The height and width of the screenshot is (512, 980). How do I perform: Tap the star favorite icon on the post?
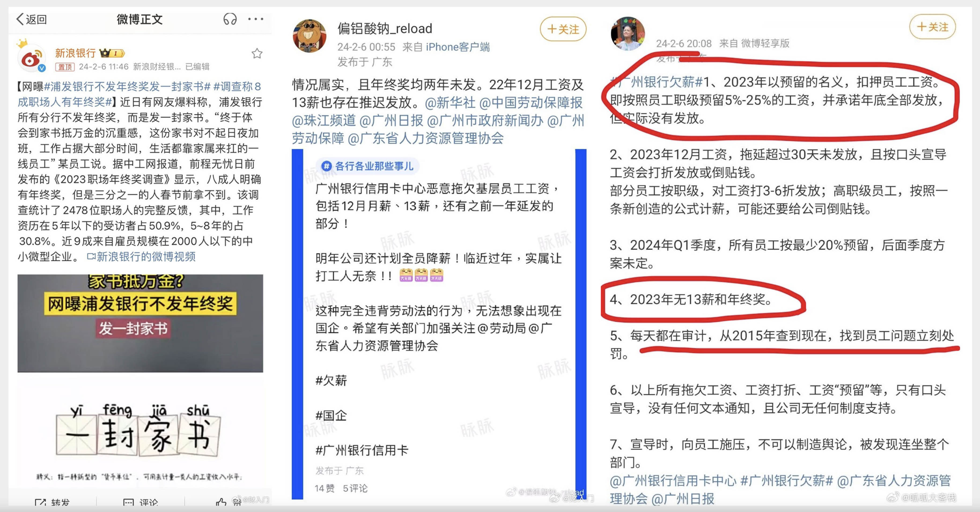(257, 54)
